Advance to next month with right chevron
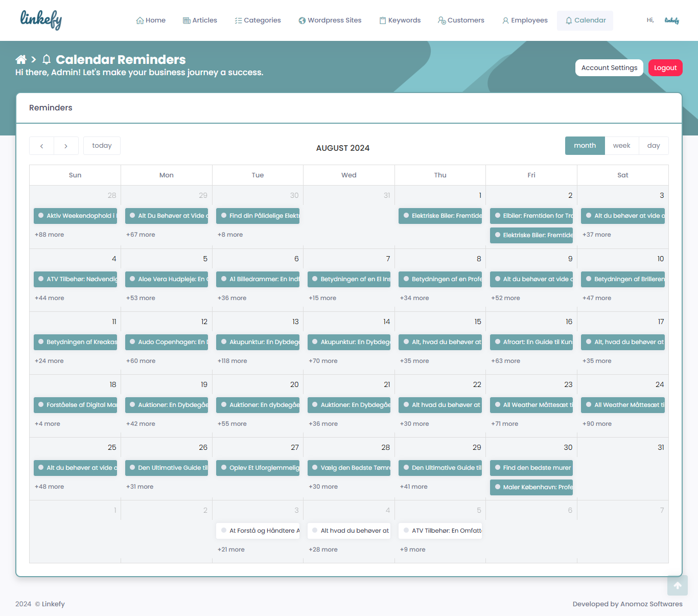Viewport: 698px width, 616px height. pyautogui.click(x=66, y=146)
